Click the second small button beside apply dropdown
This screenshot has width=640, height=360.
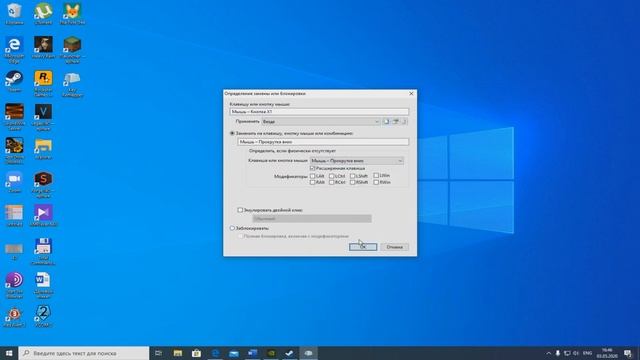396,122
